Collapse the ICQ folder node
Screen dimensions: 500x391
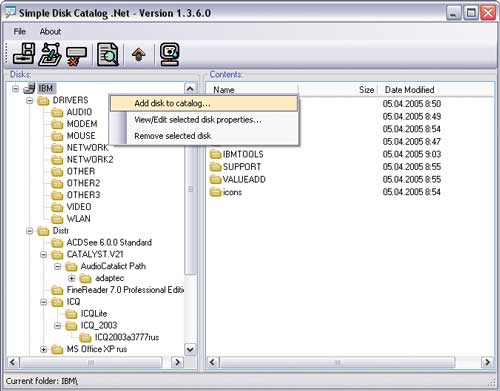[43, 302]
